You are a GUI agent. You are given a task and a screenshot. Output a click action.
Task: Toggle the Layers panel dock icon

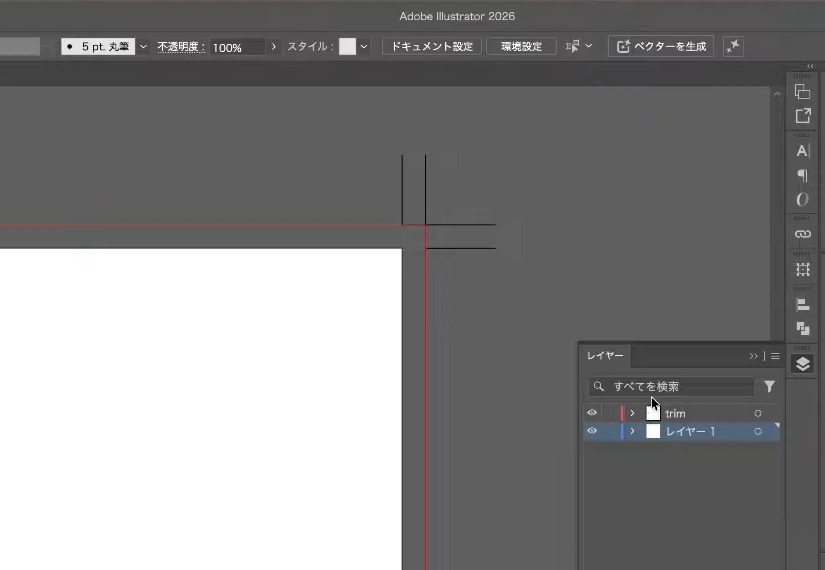click(x=802, y=364)
